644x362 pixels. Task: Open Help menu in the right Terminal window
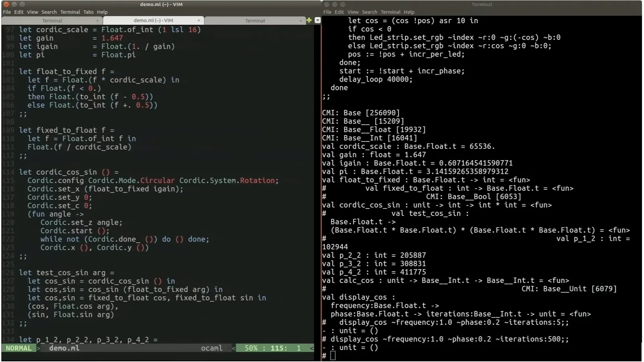pos(409,12)
